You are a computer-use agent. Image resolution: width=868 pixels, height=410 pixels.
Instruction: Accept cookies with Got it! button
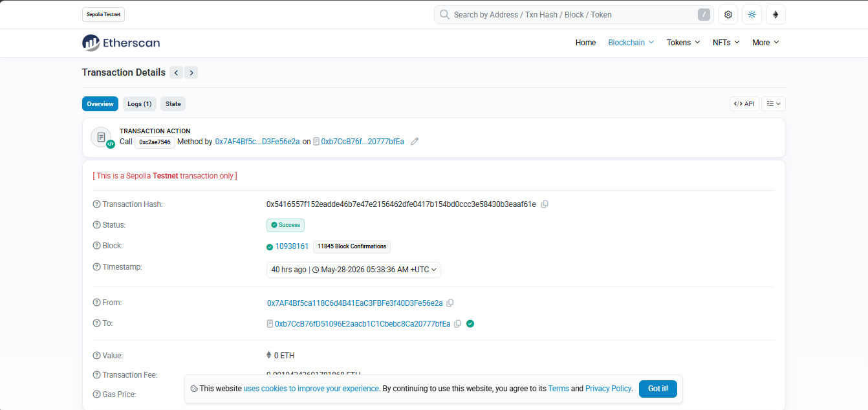(x=658, y=389)
